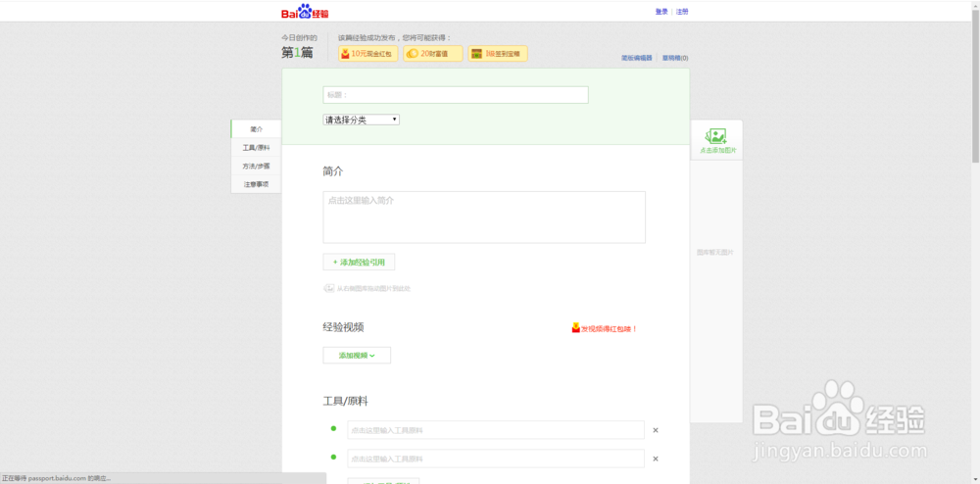Viewport: 980px width, 484px height.
Task: Click the 第1篇 article count text
Action: [x=297, y=53]
